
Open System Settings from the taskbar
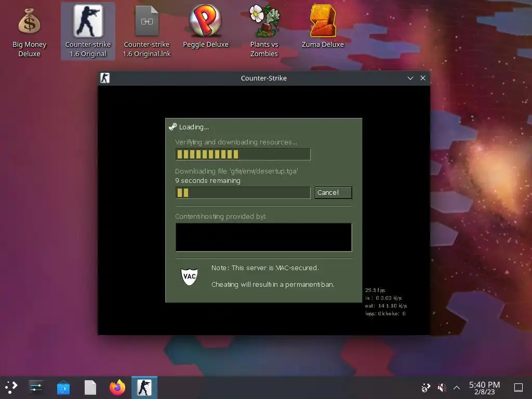[x=36, y=388]
